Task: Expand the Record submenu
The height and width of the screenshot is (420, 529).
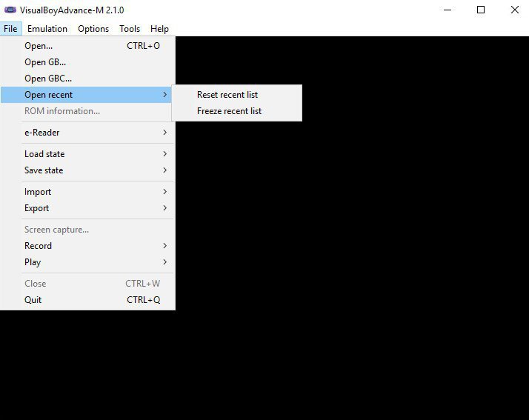Action: coord(87,246)
